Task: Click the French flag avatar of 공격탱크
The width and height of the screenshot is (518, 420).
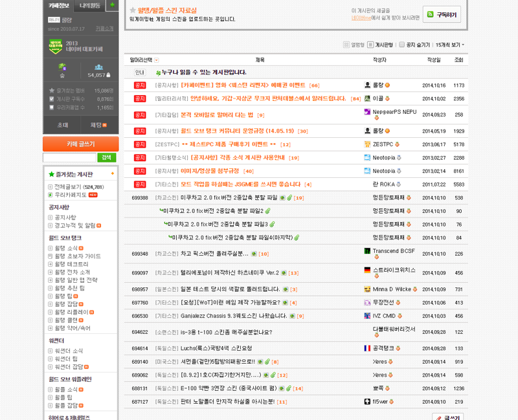Action: click(367, 348)
